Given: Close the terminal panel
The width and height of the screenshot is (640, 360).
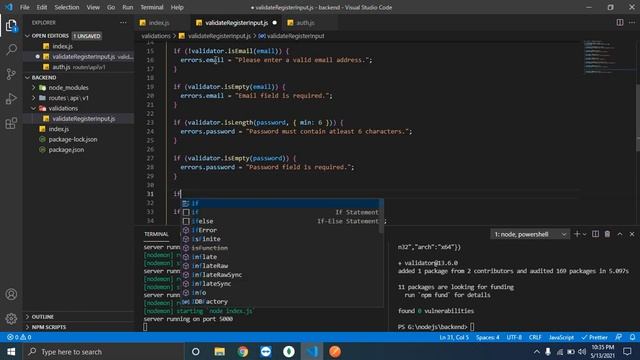Looking at the screenshot, I should (632, 234).
